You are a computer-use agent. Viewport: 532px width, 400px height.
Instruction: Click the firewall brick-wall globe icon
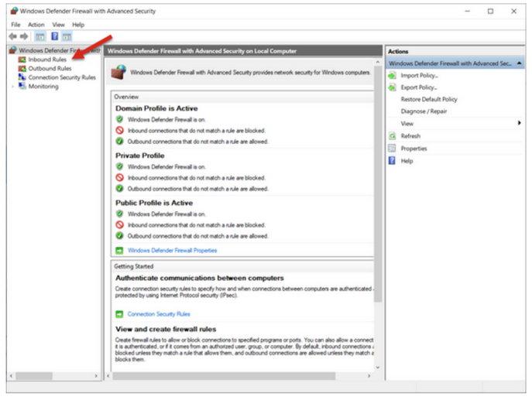(x=118, y=72)
